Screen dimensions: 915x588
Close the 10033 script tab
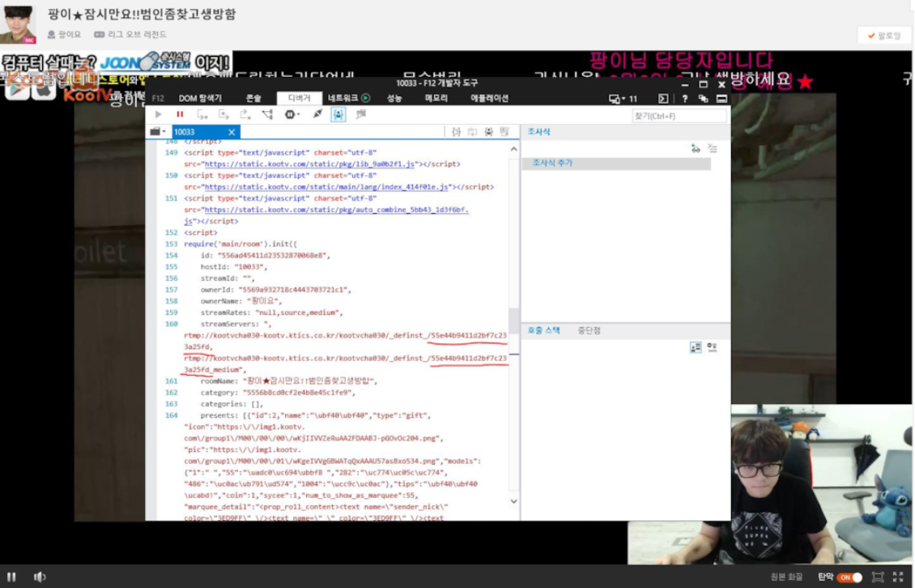232,132
